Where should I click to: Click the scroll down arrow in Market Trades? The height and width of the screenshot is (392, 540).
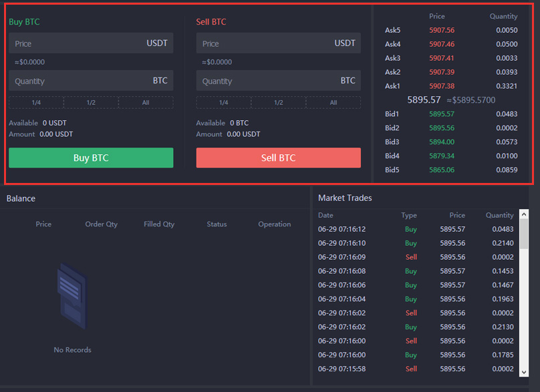[524, 372]
